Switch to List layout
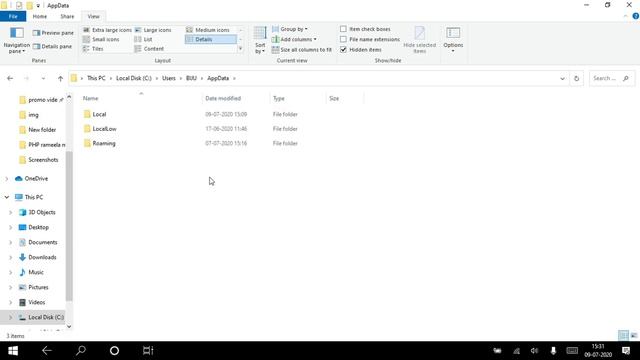Screen dimensions: 640x360 coord(143,39)
